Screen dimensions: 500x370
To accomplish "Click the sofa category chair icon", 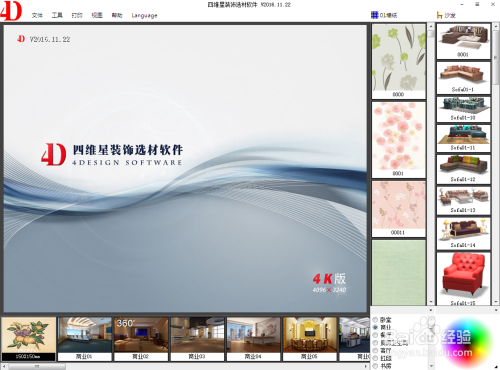I will (440, 15).
